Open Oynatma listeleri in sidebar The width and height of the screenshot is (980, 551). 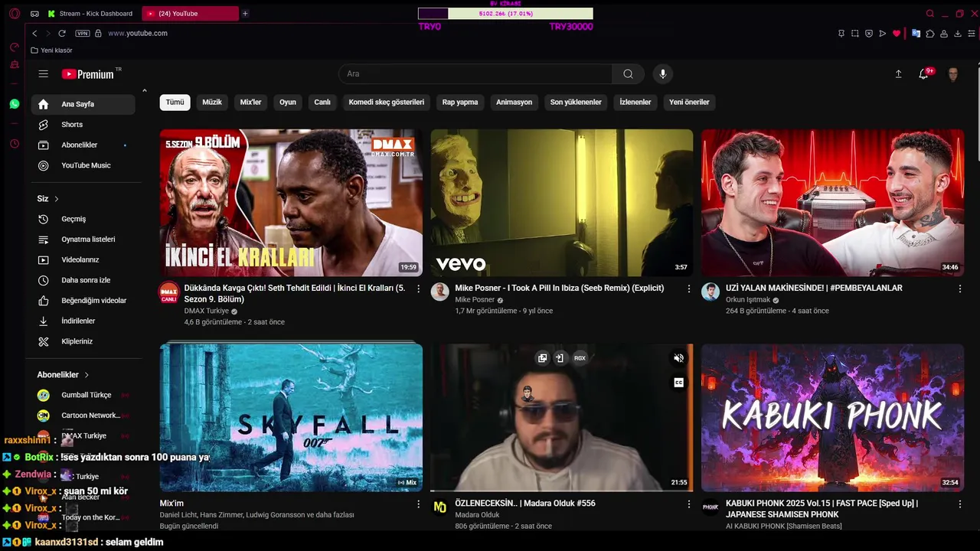click(83, 240)
